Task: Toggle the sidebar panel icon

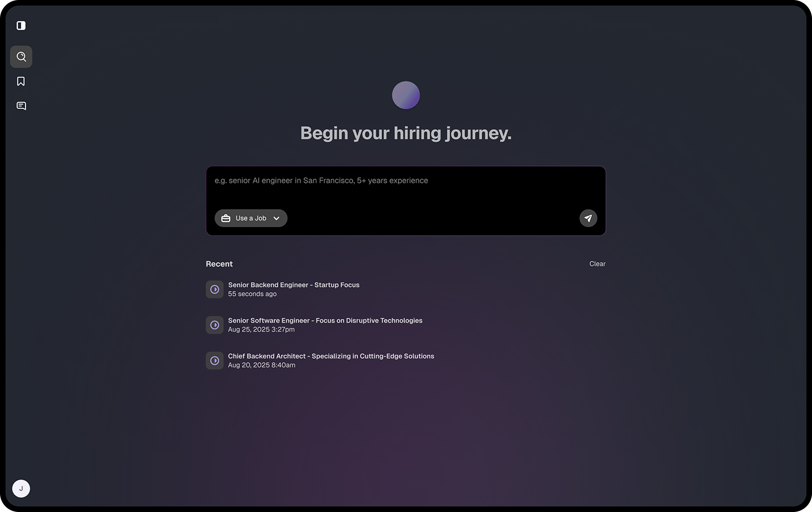Action: point(21,26)
